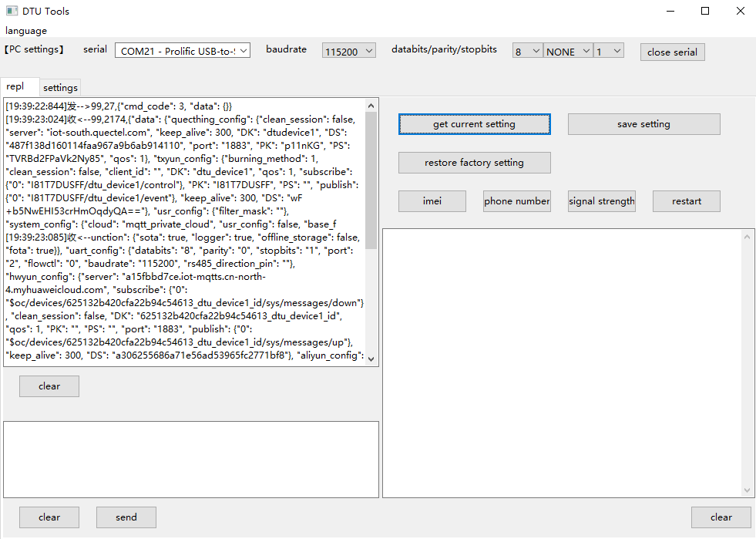Check the signal strength

(x=601, y=200)
